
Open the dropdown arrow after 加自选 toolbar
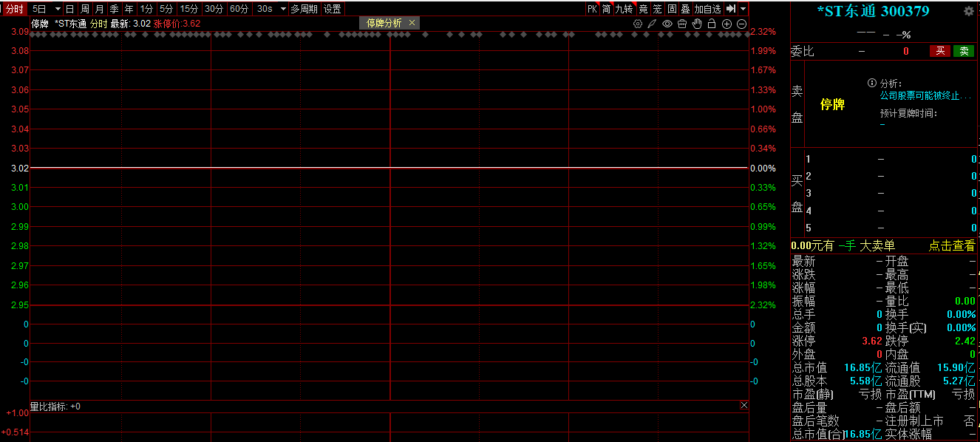[x=743, y=9]
